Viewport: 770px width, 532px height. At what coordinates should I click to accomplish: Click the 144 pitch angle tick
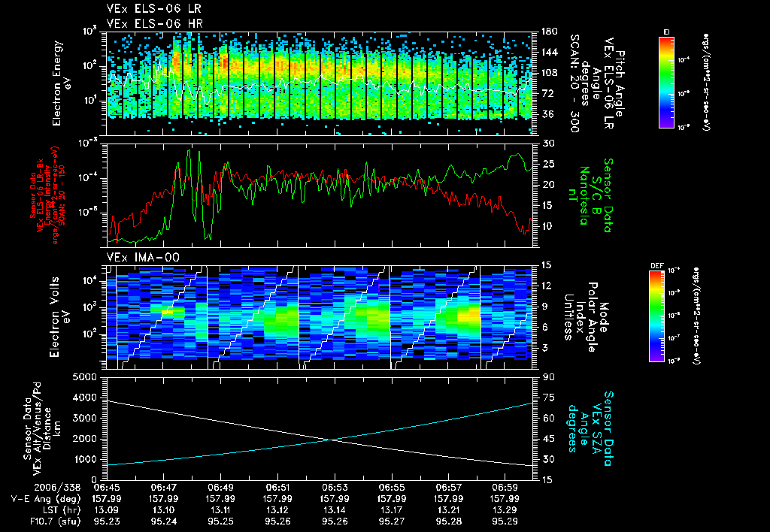(x=550, y=52)
